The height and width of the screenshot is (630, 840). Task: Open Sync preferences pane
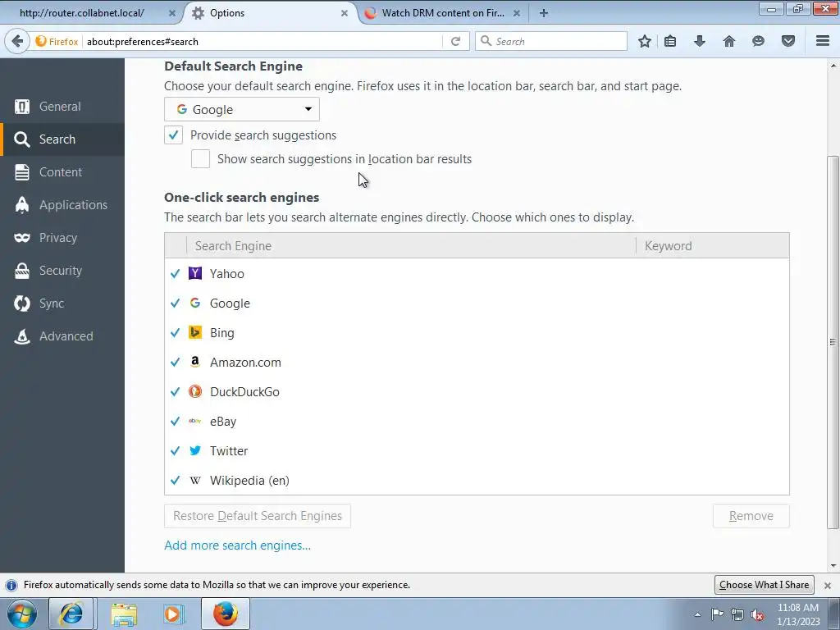coord(62,304)
